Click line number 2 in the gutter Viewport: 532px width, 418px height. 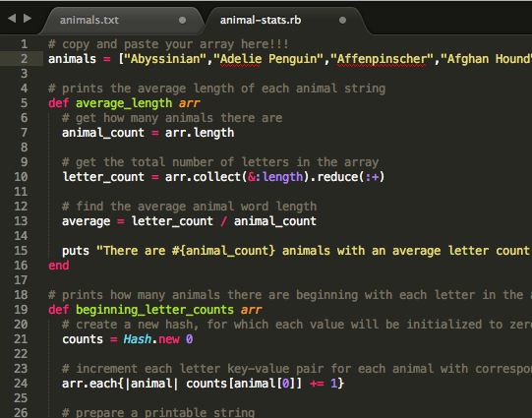(24, 59)
